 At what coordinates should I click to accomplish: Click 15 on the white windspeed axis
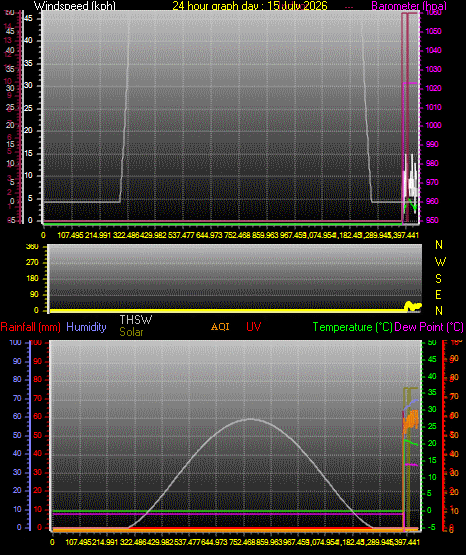point(28,154)
